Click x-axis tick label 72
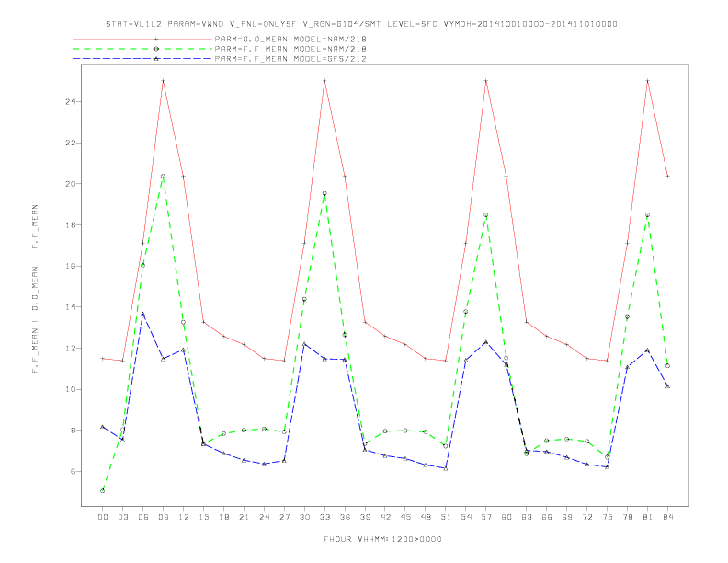Viewport: 728px width, 563px height. pos(586,517)
